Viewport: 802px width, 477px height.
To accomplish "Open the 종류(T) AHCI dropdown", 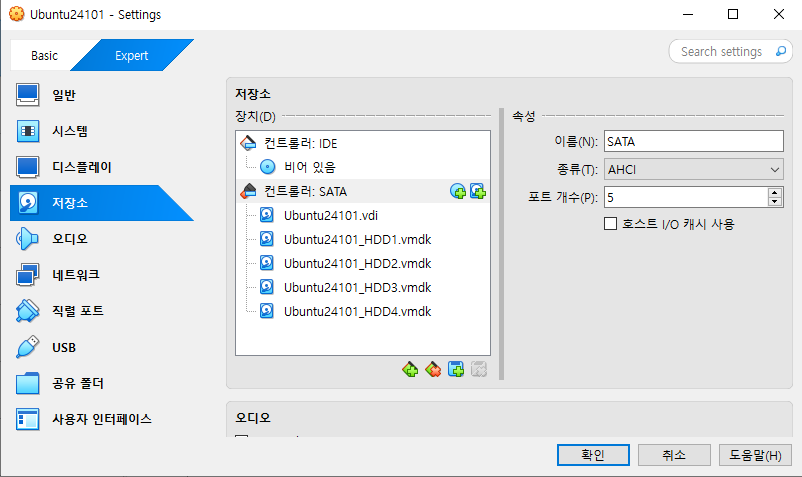I will click(694, 170).
